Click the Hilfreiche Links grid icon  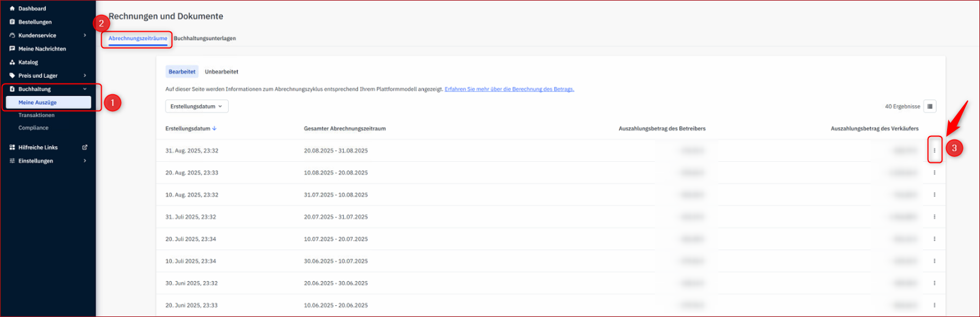coord(12,148)
